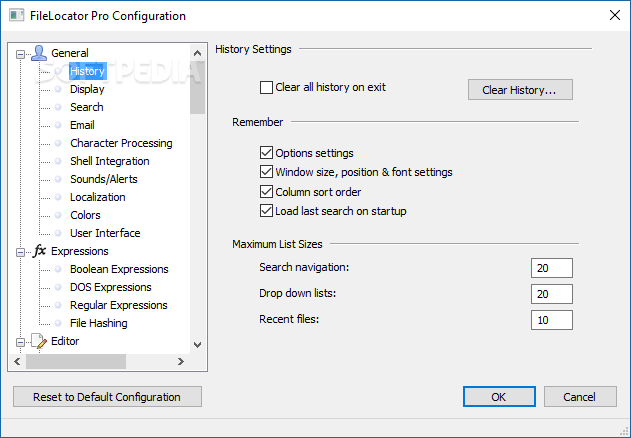The width and height of the screenshot is (631, 438).
Task: Collapse the General tree node
Action: (x=20, y=53)
